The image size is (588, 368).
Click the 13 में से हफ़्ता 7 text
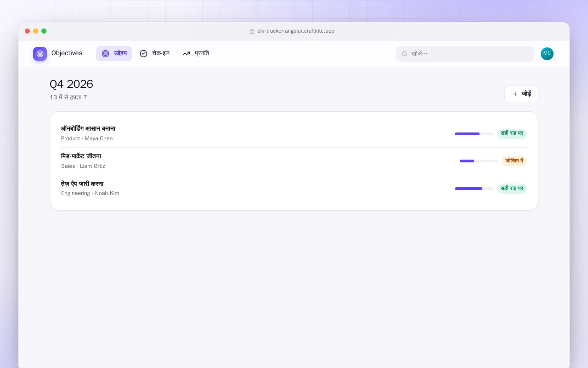(x=68, y=98)
